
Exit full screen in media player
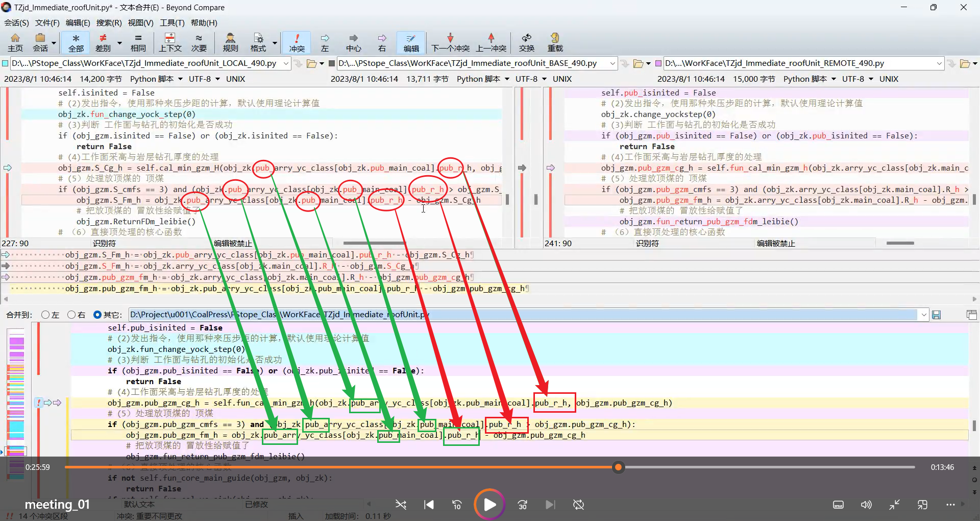(x=894, y=505)
